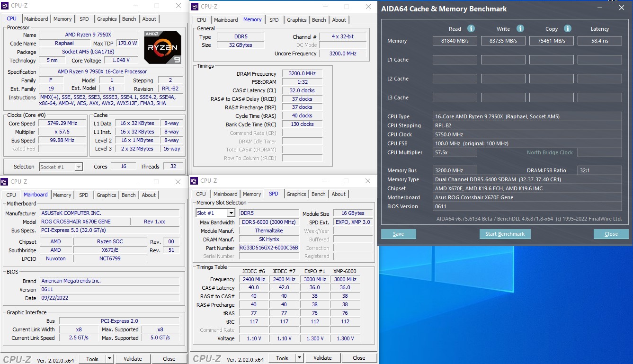Select Mainboard tab in the SPD window
The height and width of the screenshot is (364, 633).
[x=225, y=194]
